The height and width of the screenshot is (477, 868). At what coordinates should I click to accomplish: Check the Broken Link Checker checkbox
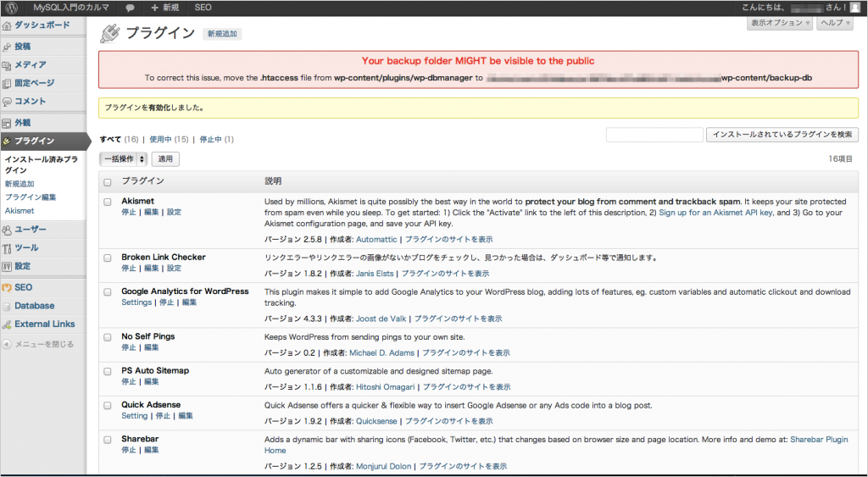pyautogui.click(x=108, y=258)
